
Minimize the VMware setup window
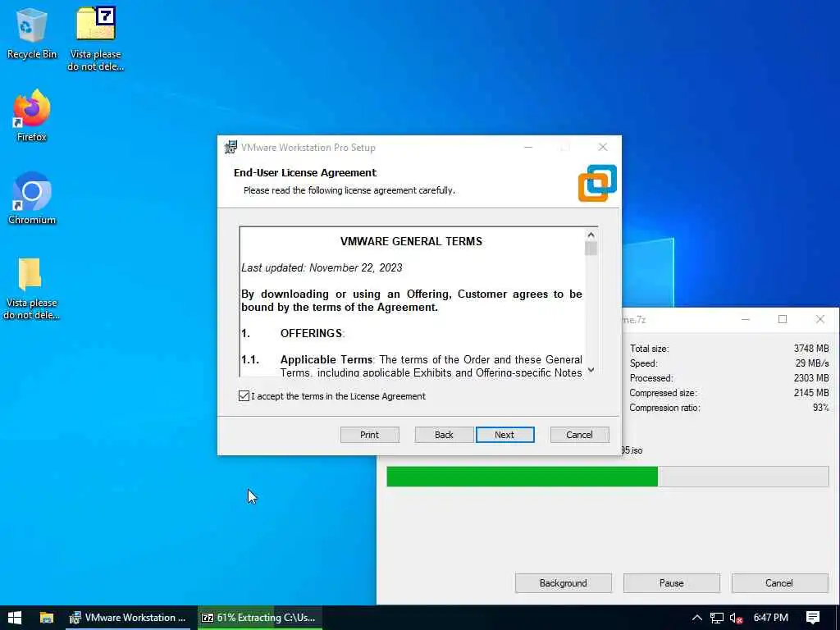point(528,148)
